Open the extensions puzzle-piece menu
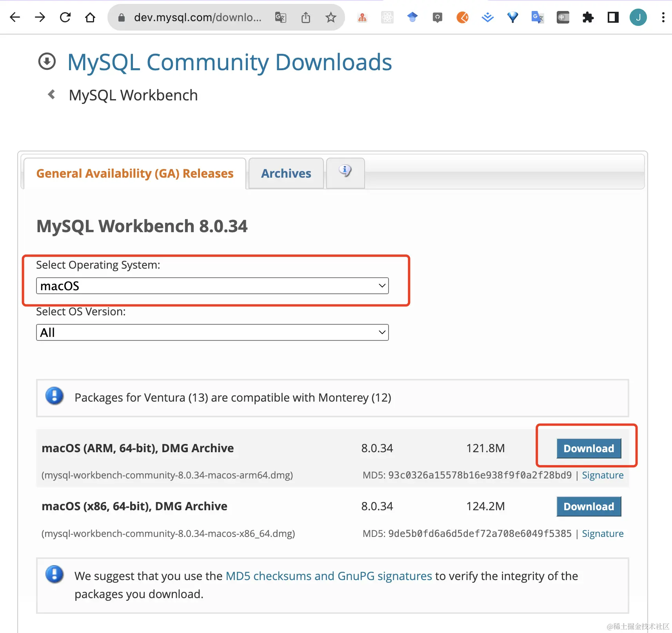This screenshot has height=633, width=672. [x=588, y=17]
